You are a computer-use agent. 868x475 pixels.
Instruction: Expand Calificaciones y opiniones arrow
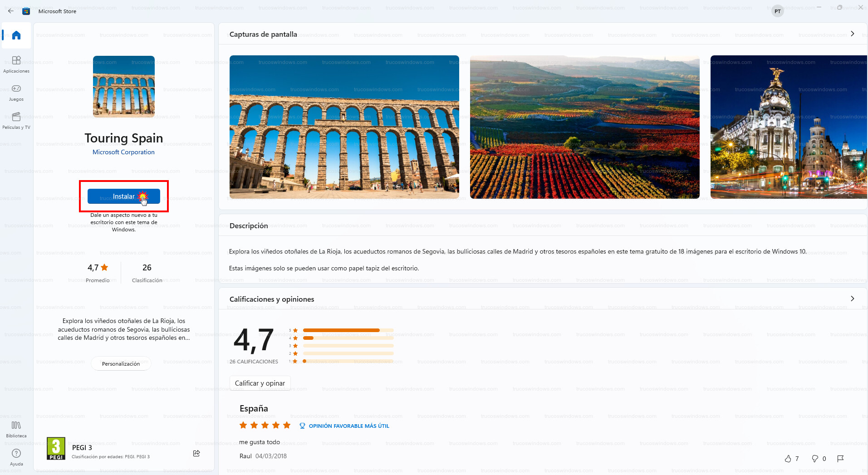tap(852, 299)
